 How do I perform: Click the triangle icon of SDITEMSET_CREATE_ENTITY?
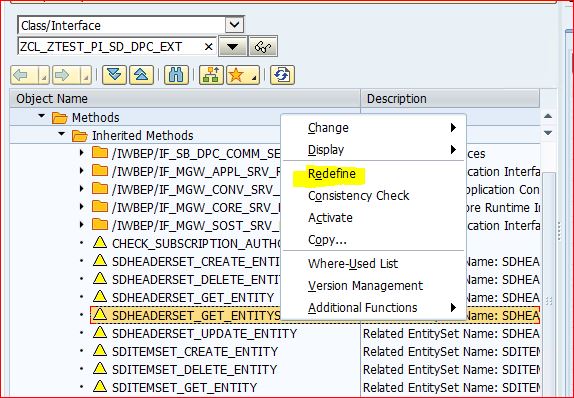[x=100, y=350]
